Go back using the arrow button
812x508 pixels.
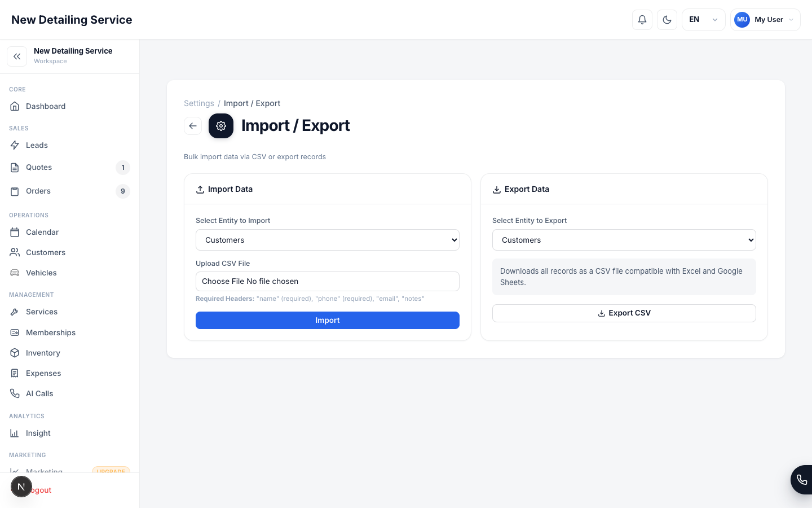pyautogui.click(x=193, y=126)
